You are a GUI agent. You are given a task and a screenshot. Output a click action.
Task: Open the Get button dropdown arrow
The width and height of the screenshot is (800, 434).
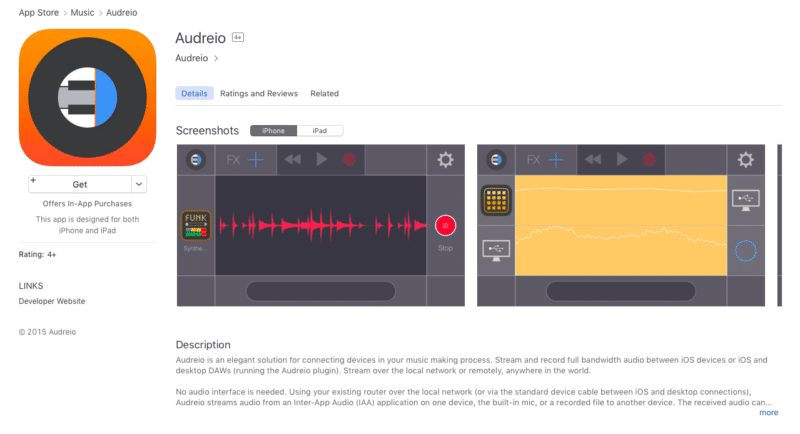(139, 184)
